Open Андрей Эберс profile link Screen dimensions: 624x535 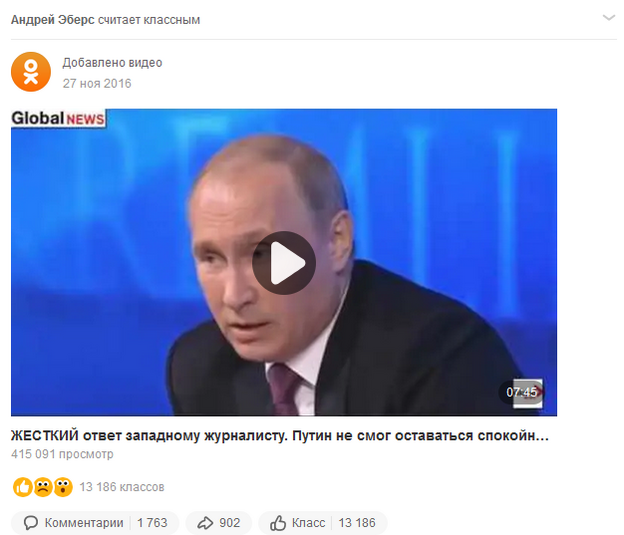53,20
